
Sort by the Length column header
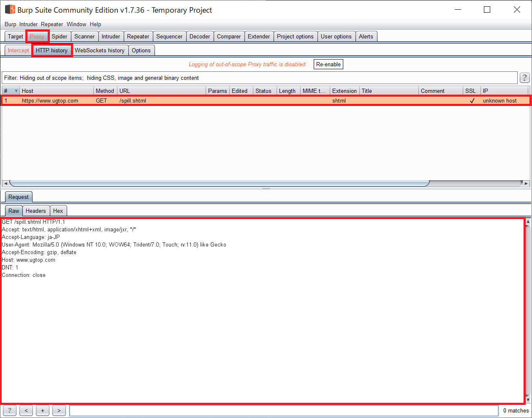click(288, 91)
